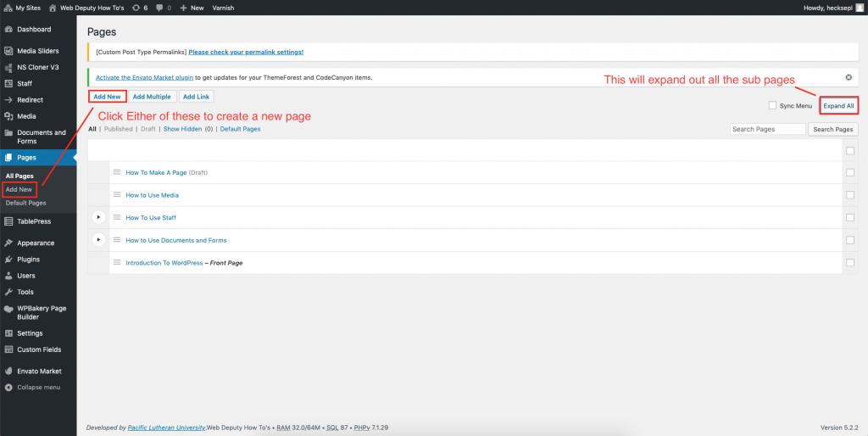This screenshot has height=436, width=868.
Task: Click the My Sites network icon
Action: [8, 8]
